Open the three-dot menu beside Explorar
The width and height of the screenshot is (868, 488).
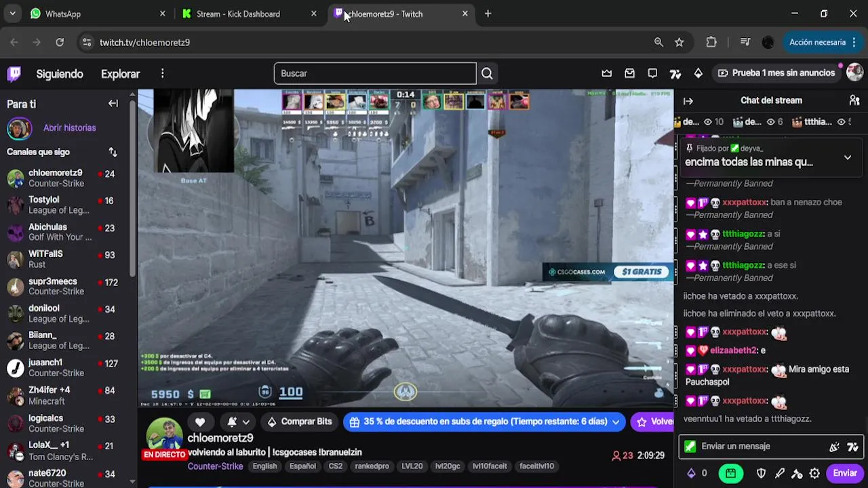click(162, 73)
